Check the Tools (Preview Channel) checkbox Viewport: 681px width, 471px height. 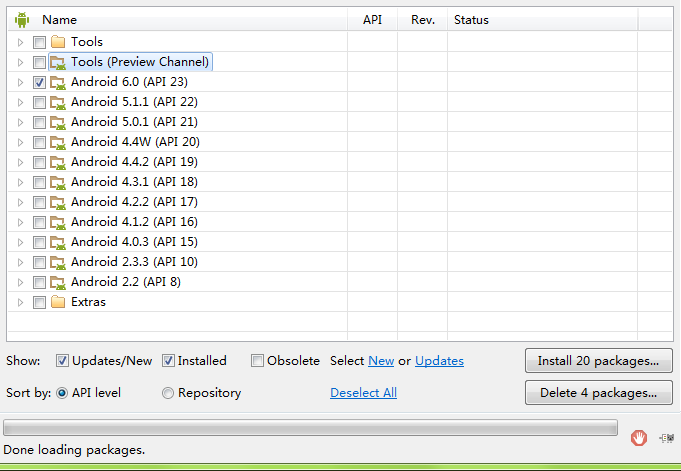tap(39, 62)
